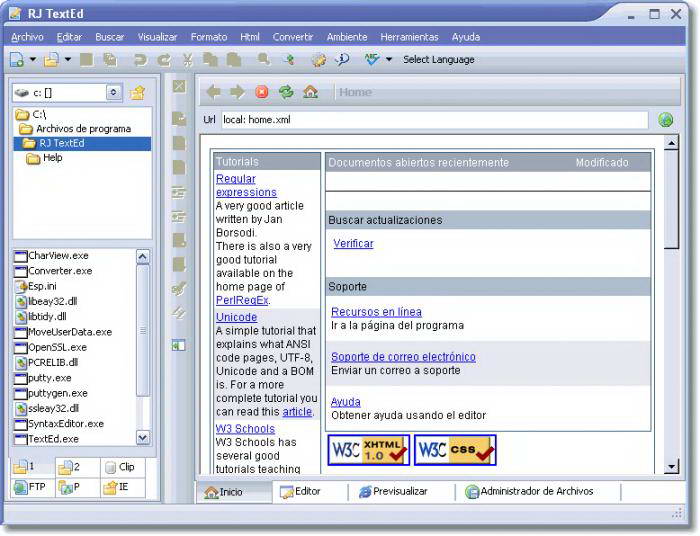700x536 pixels.
Task: Open the FTP panel tab
Action: click(32, 487)
